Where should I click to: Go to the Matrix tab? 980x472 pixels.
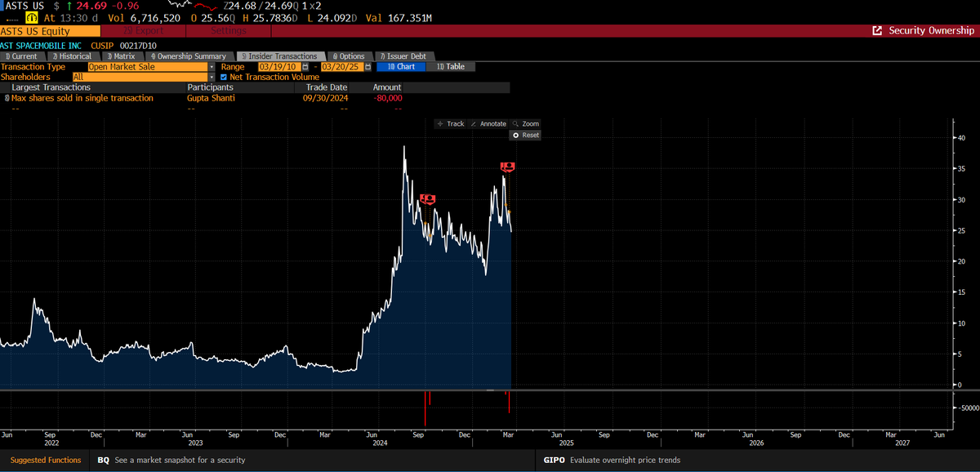tap(121, 56)
